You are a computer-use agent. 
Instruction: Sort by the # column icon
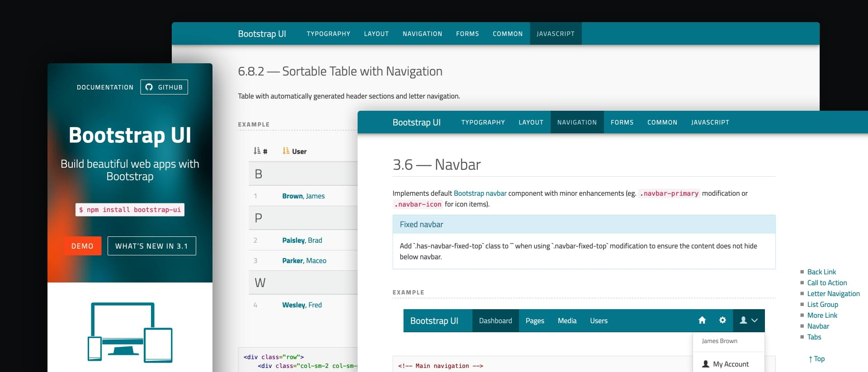coord(257,151)
